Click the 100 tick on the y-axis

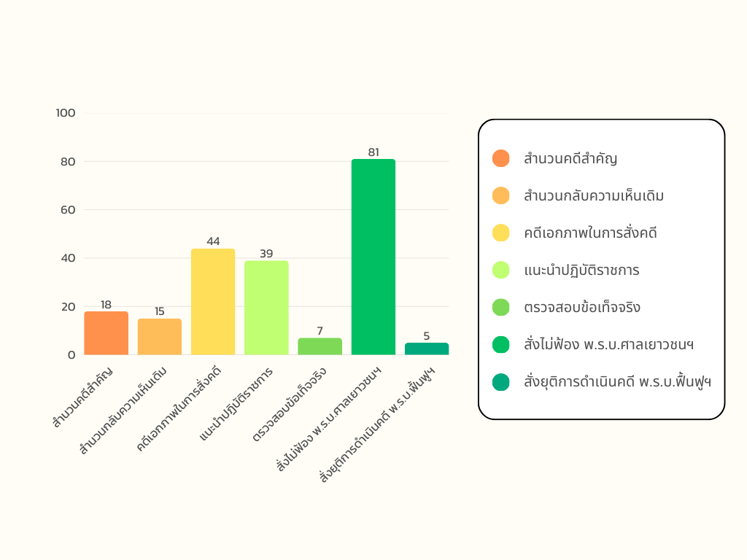66,113
